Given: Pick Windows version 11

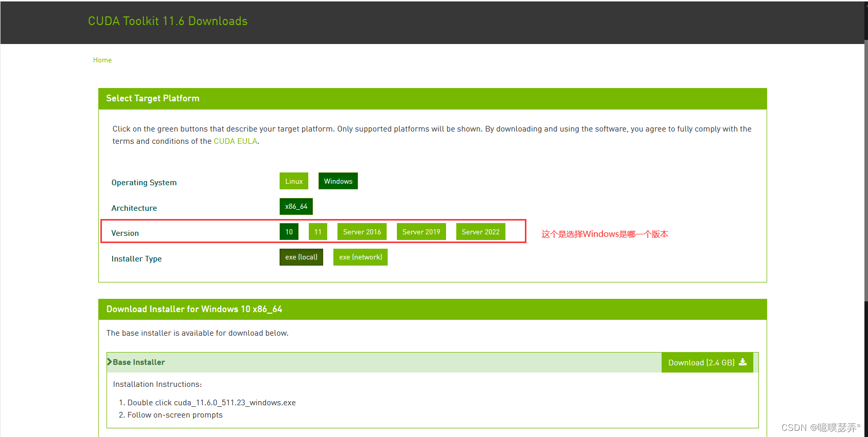Looking at the screenshot, I should coord(318,232).
